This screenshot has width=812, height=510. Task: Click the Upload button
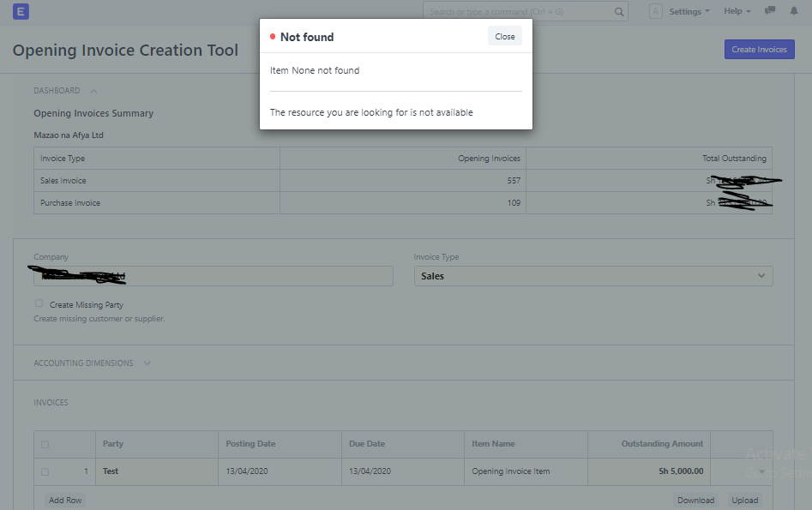(744, 501)
